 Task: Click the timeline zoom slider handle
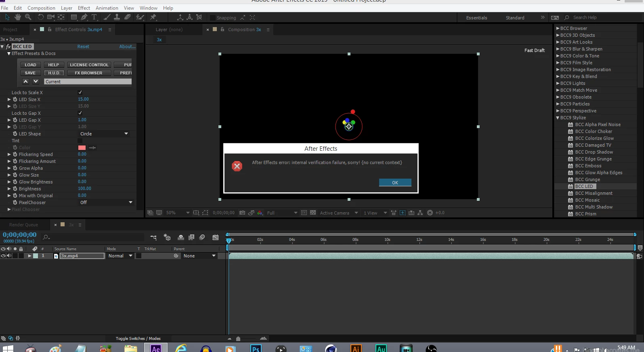(238, 339)
